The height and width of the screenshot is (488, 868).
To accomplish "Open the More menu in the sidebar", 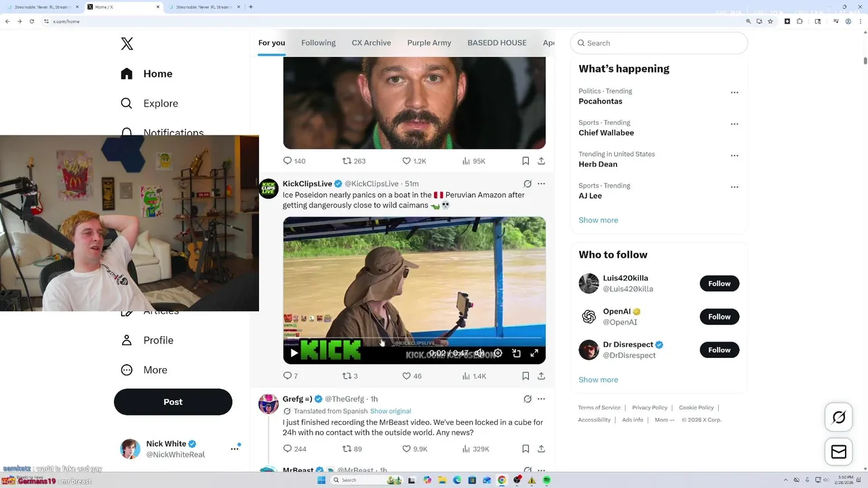I will pyautogui.click(x=144, y=370).
